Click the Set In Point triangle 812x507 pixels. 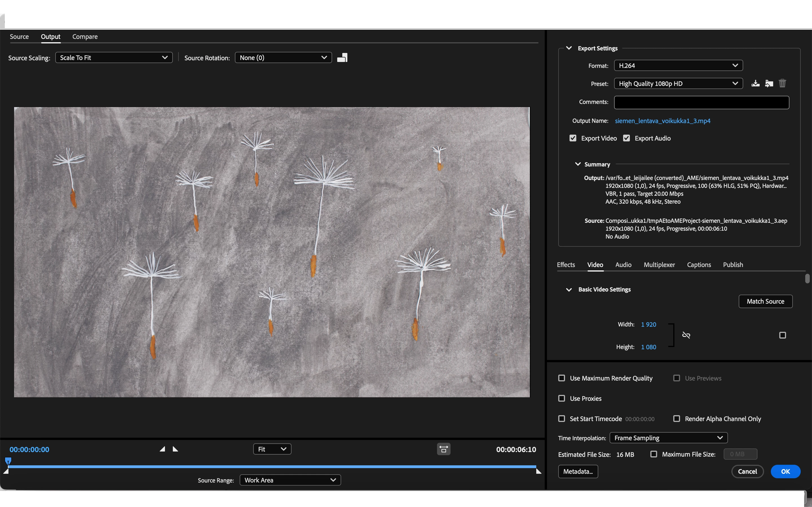(x=162, y=449)
